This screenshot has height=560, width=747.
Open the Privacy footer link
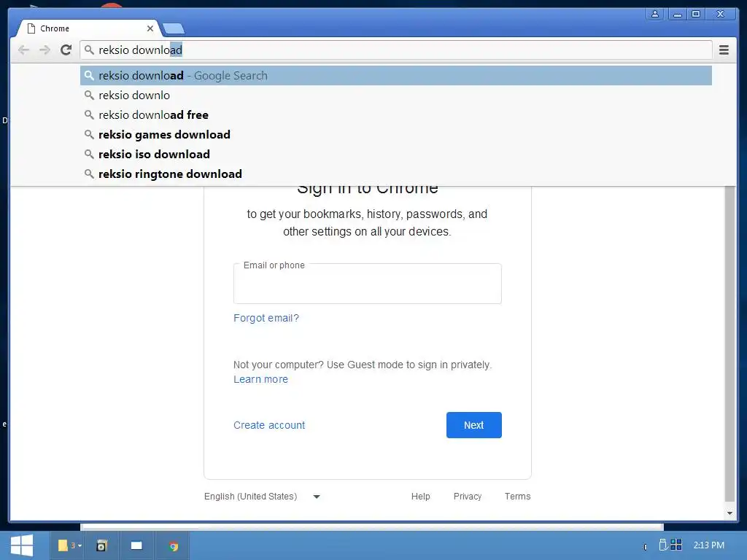pos(468,497)
